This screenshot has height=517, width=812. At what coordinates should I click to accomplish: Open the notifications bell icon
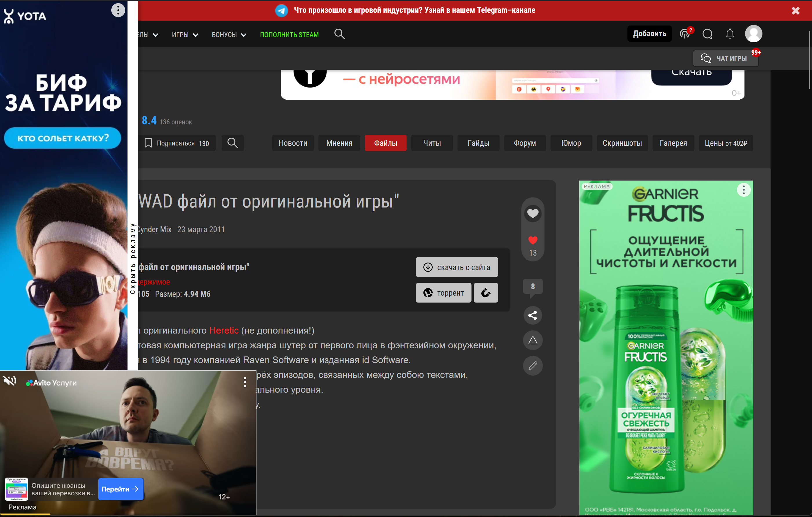click(730, 34)
